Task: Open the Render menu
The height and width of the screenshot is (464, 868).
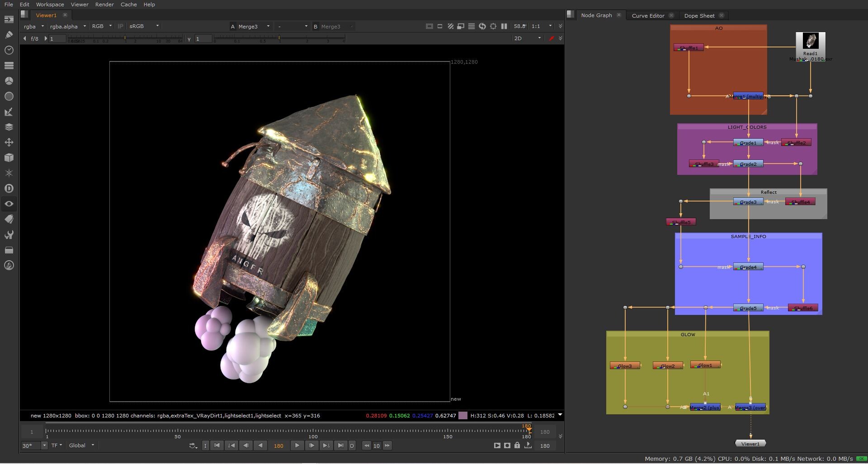Action: (104, 5)
